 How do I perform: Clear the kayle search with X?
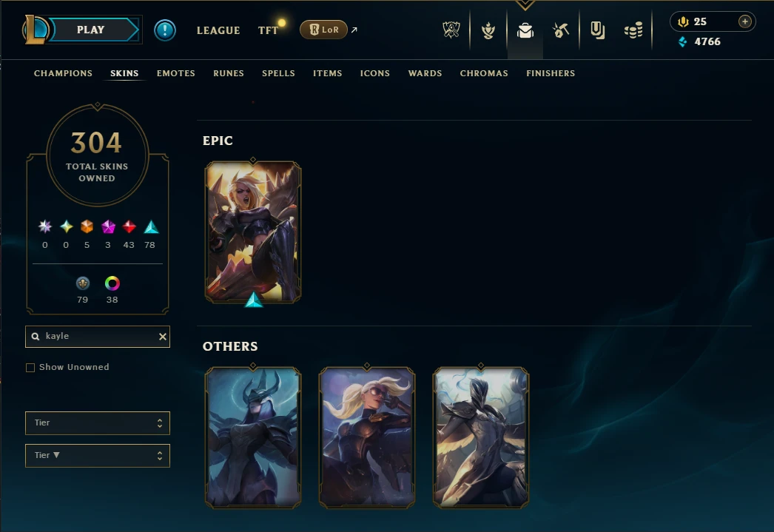pos(162,337)
